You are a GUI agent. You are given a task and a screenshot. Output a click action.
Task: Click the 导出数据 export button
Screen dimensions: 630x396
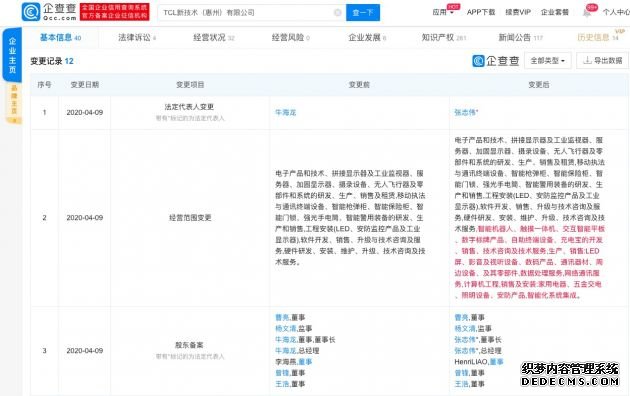(603, 61)
